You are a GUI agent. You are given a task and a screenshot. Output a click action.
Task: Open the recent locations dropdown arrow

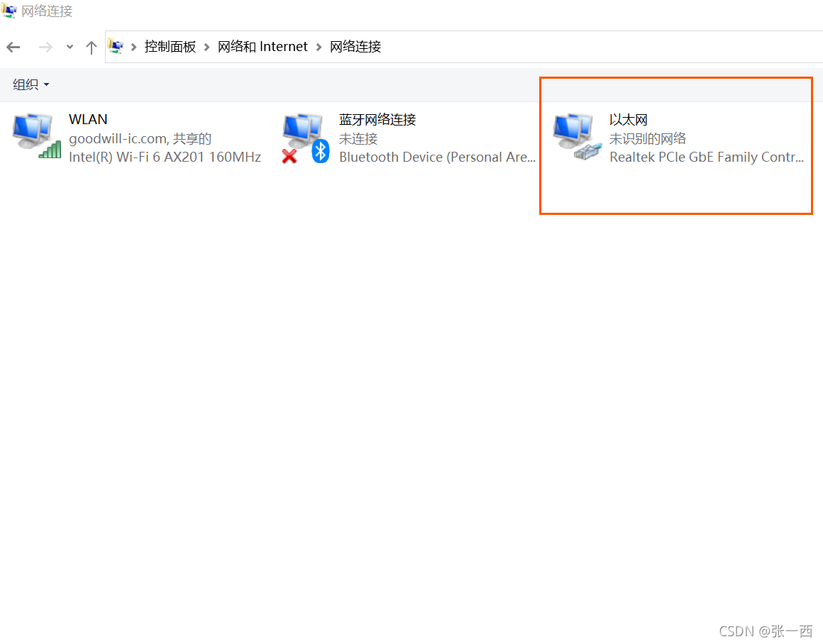pyautogui.click(x=70, y=48)
